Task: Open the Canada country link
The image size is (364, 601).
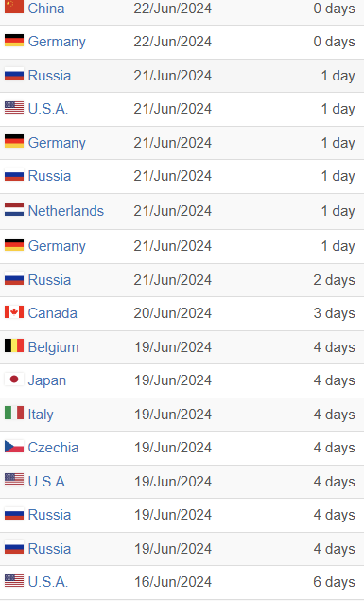Action: tap(52, 313)
